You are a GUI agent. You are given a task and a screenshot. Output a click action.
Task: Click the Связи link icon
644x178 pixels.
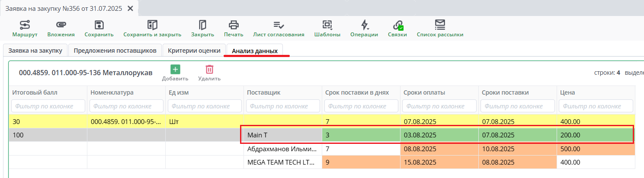397,25
